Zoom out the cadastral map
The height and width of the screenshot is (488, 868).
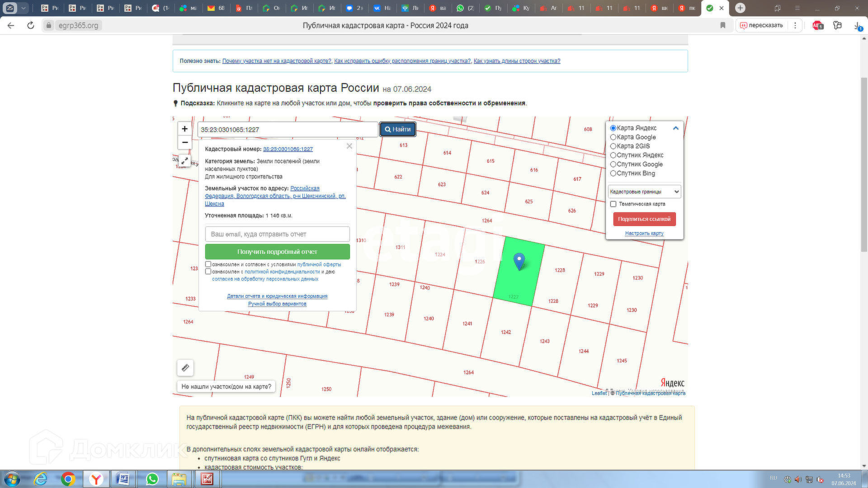[x=184, y=142]
